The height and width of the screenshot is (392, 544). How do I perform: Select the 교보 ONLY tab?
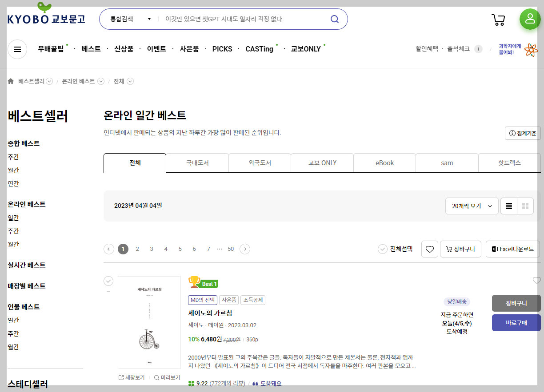(x=322, y=163)
